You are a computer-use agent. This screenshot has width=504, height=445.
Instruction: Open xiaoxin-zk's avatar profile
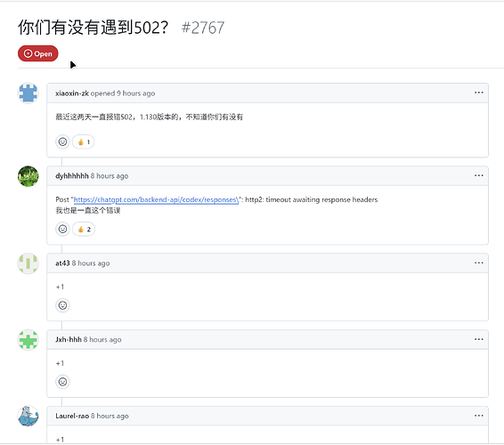(28, 93)
